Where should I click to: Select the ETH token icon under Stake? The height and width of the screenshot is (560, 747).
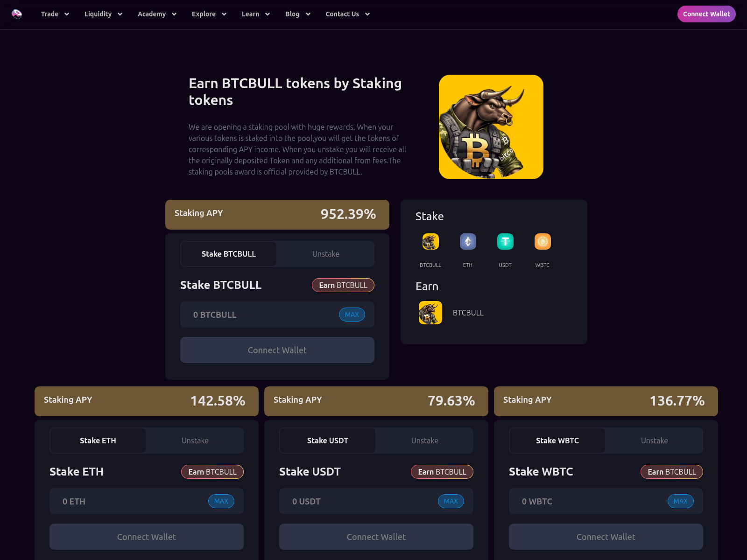468,242
